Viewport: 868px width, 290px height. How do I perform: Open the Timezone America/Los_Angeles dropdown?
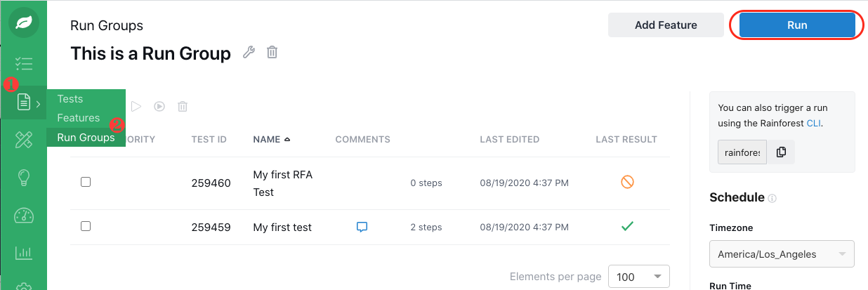(x=782, y=254)
